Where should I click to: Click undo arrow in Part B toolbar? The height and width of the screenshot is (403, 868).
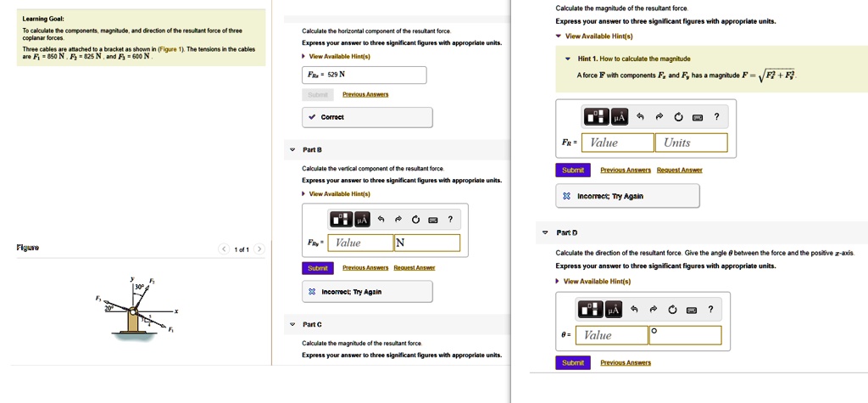pos(381,220)
